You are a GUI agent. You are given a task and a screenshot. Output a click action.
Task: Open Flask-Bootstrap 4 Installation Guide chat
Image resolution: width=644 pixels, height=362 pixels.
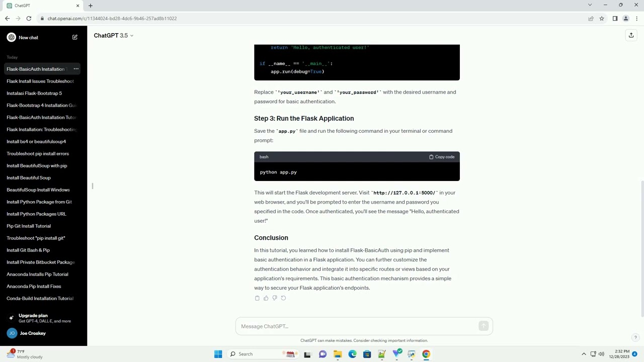pos(41,105)
